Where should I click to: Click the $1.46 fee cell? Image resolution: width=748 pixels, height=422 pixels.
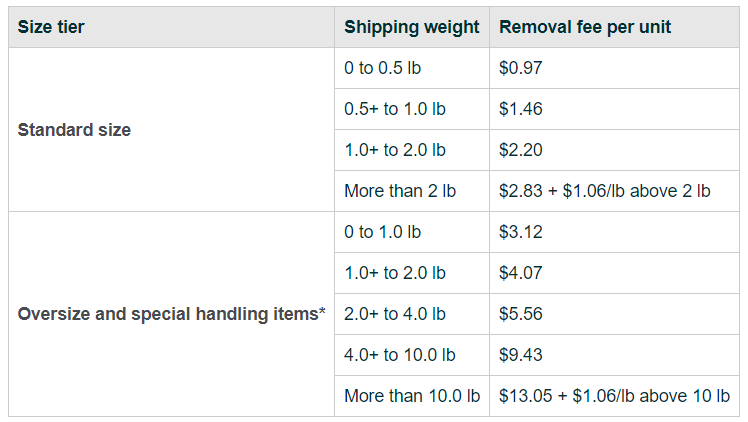coord(521,109)
